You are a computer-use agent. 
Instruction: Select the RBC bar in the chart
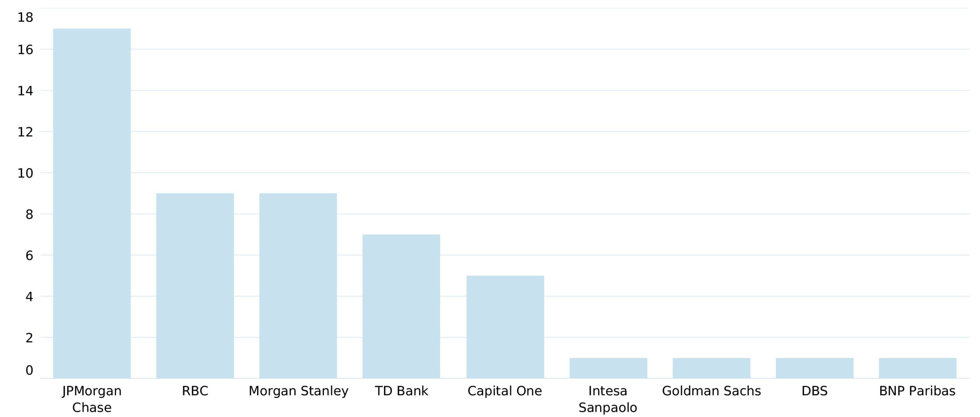coord(195,285)
